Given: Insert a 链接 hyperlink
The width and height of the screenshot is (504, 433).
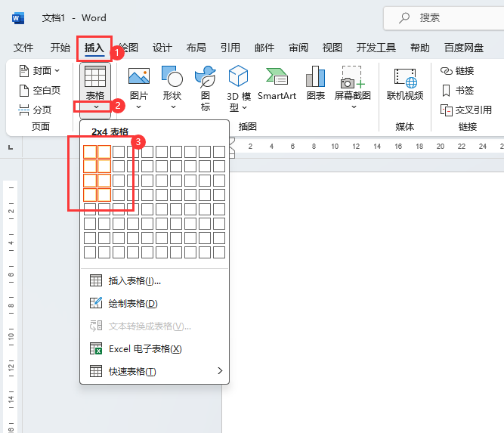Looking at the screenshot, I should (457, 71).
